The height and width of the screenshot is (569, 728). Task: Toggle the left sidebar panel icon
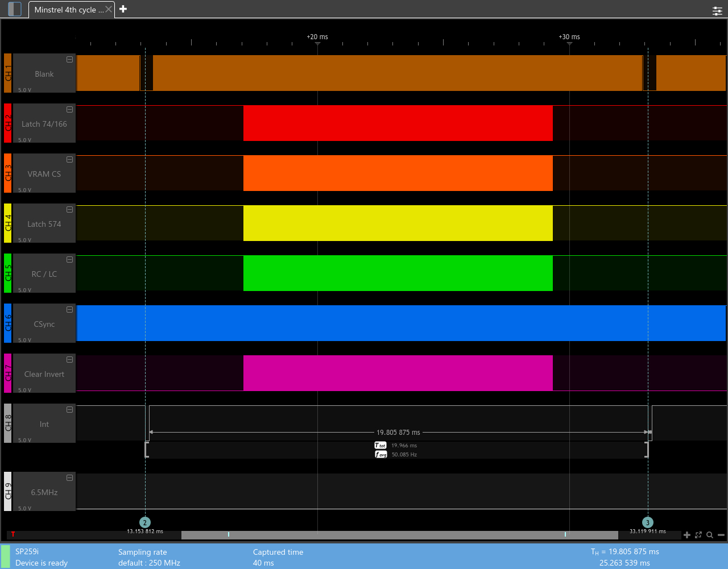[x=15, y=9]
